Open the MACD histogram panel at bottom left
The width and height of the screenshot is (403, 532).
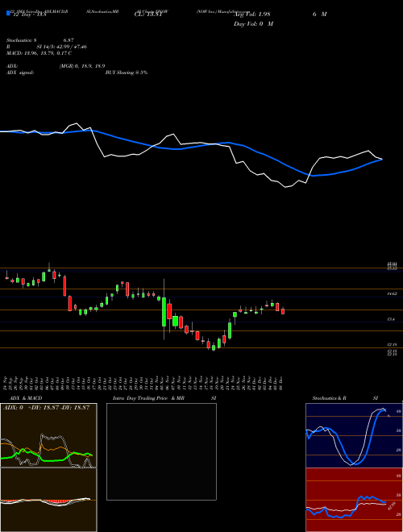coord(48,500)
